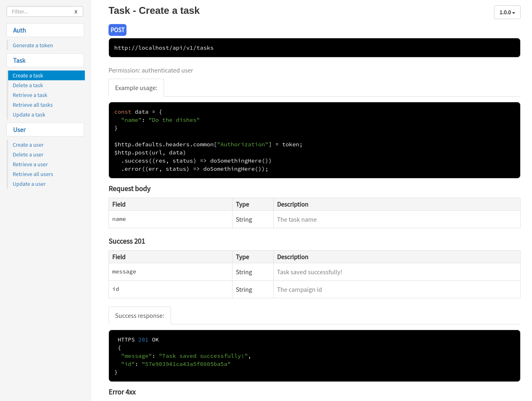Click the POST method badge

(117, 30)
